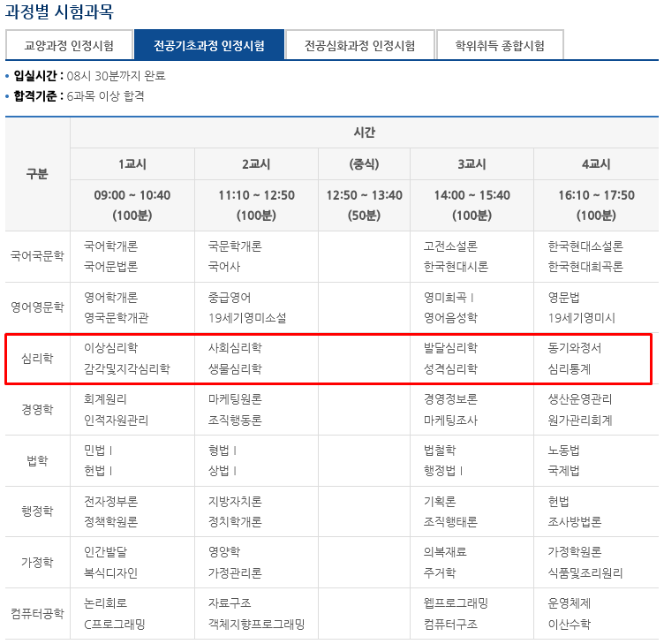Image resolution: width=664 pixels, height=644 pixels.
Task: Click the C프로그래밍 subject
Action: pos(114,624)
